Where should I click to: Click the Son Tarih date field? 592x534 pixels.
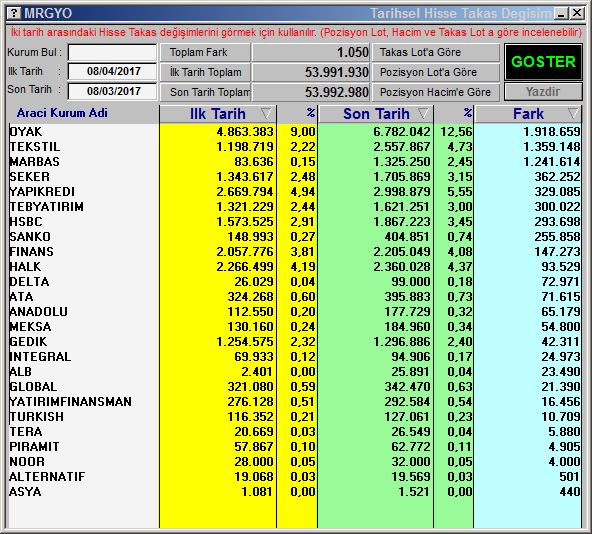point(112,91)
